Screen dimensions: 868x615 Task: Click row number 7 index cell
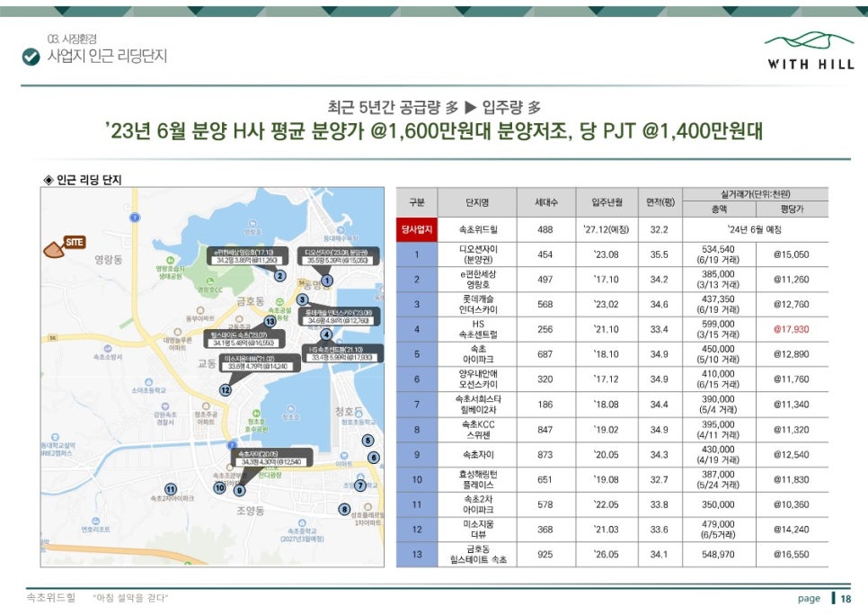tap(417, 405)
